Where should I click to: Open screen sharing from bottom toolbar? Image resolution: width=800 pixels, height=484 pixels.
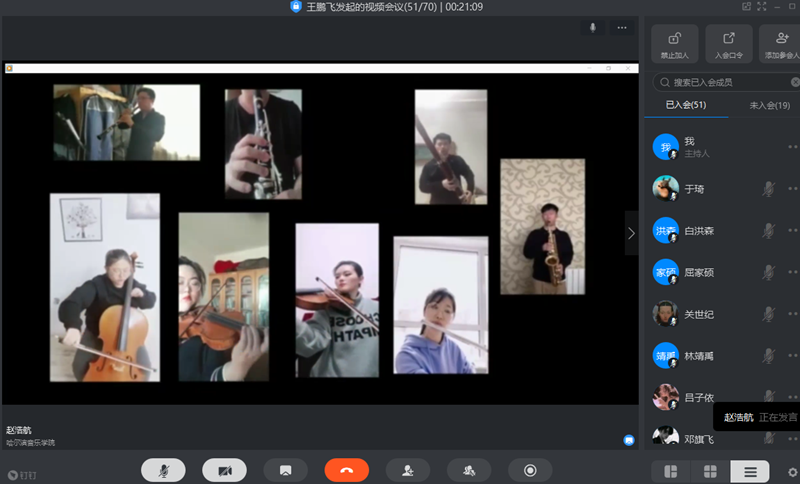285,470
